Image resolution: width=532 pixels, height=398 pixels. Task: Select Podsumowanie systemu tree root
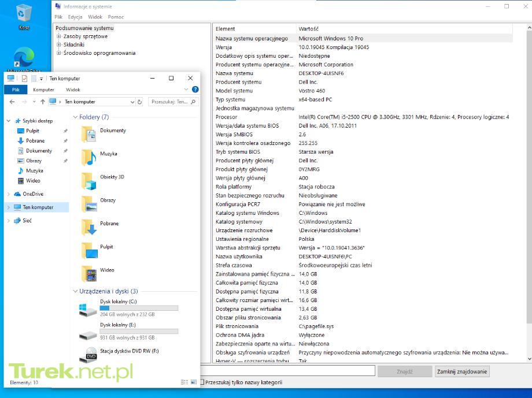pyautogui.click(x=84, y=28)
